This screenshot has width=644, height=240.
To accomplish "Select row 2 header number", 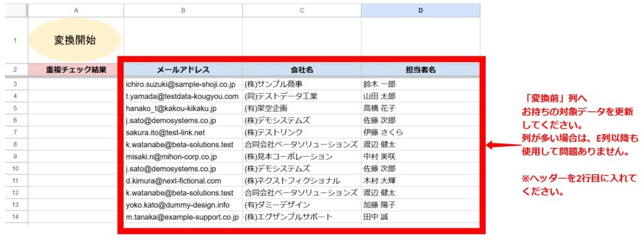I will (x=16, y=69).
